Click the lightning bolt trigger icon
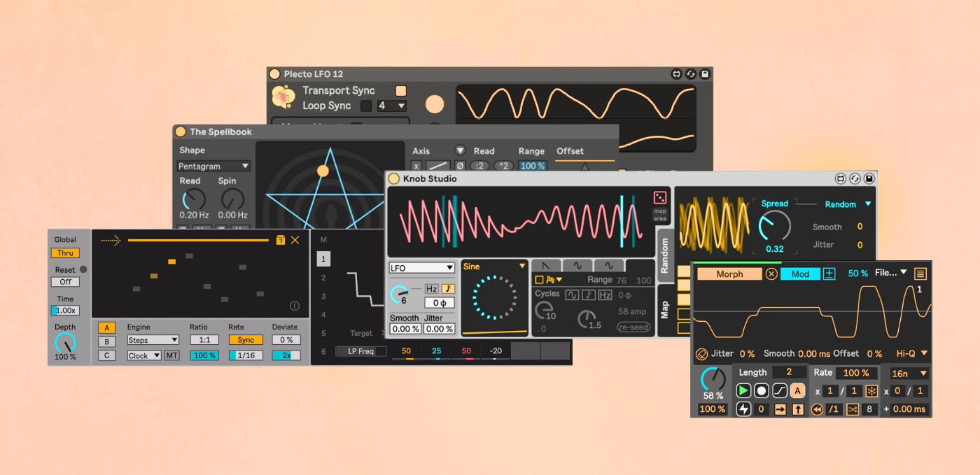Screen dimensions: 980x475 coord(744,409)
